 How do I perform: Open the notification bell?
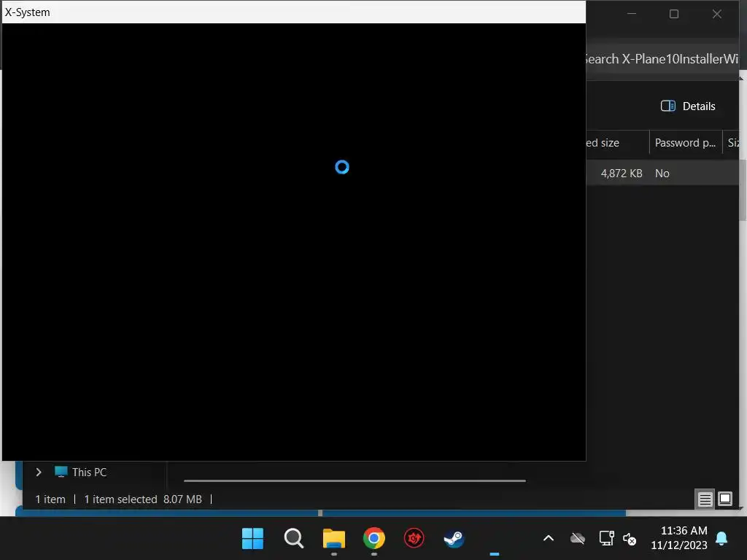(x=721, y=539)
